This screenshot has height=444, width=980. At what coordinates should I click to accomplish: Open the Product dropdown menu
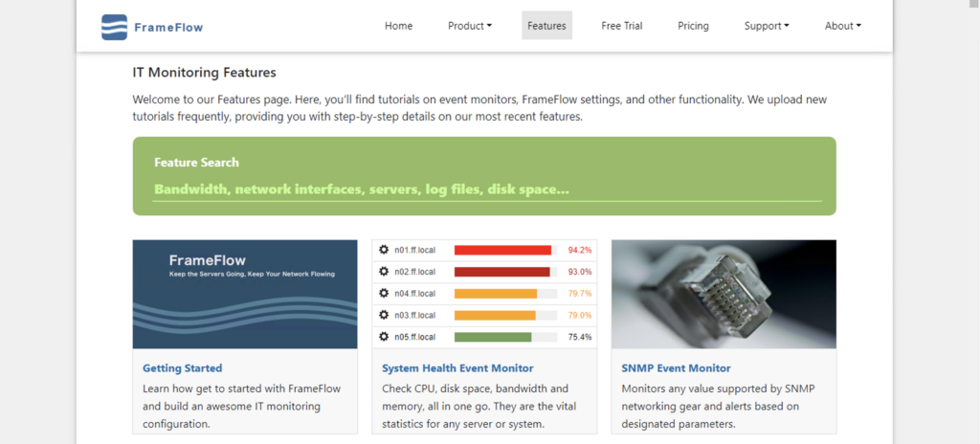[470, 26]
